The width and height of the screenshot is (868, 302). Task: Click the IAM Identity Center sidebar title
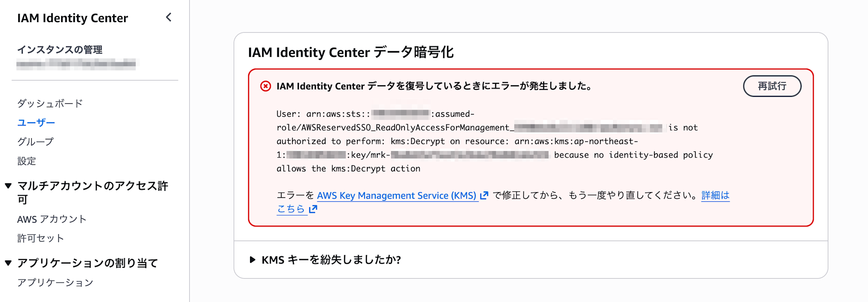(72, 18)
